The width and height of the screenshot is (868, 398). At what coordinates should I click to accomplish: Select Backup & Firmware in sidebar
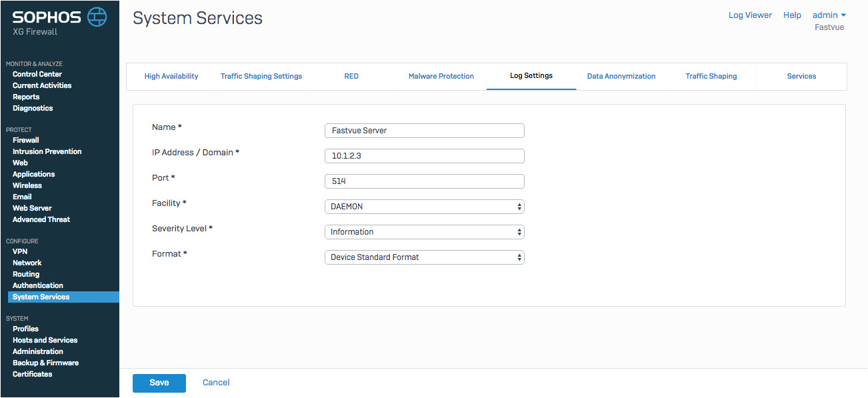[x=45, y=363]
